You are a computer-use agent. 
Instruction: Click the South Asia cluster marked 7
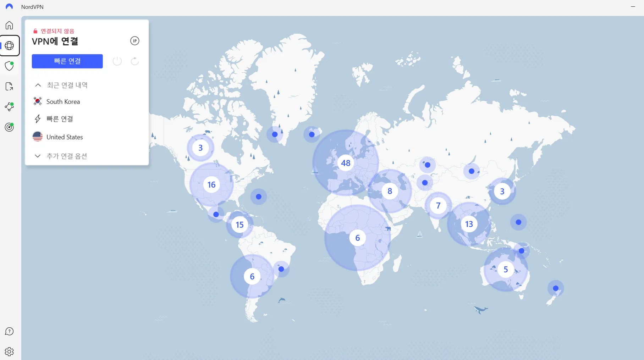click(x=438, y=206)
